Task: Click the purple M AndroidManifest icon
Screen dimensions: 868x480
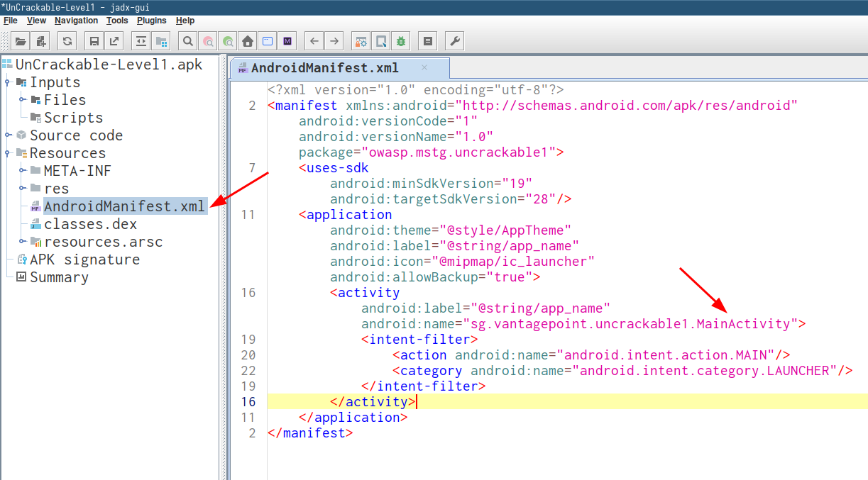Action: (x=287, y=40)
